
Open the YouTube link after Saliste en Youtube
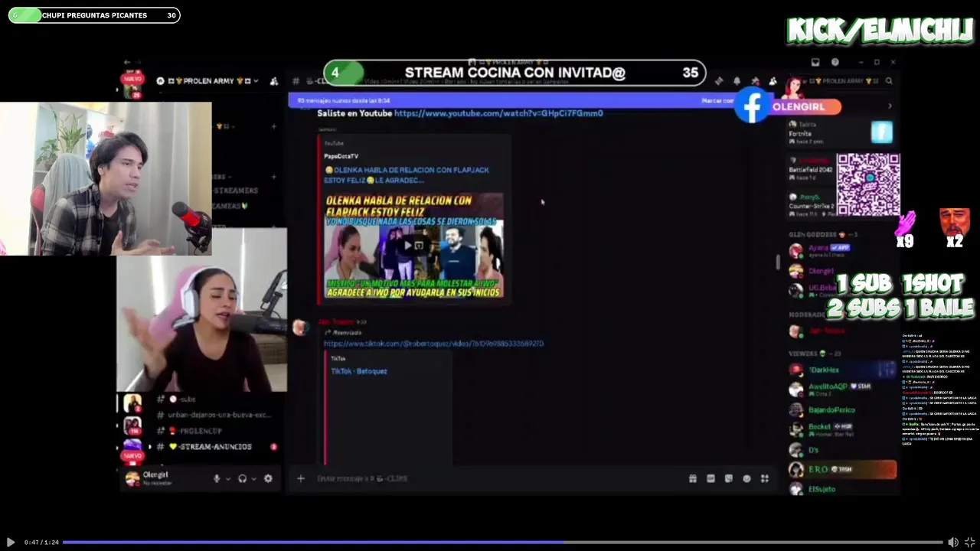(x=498, y=112)
